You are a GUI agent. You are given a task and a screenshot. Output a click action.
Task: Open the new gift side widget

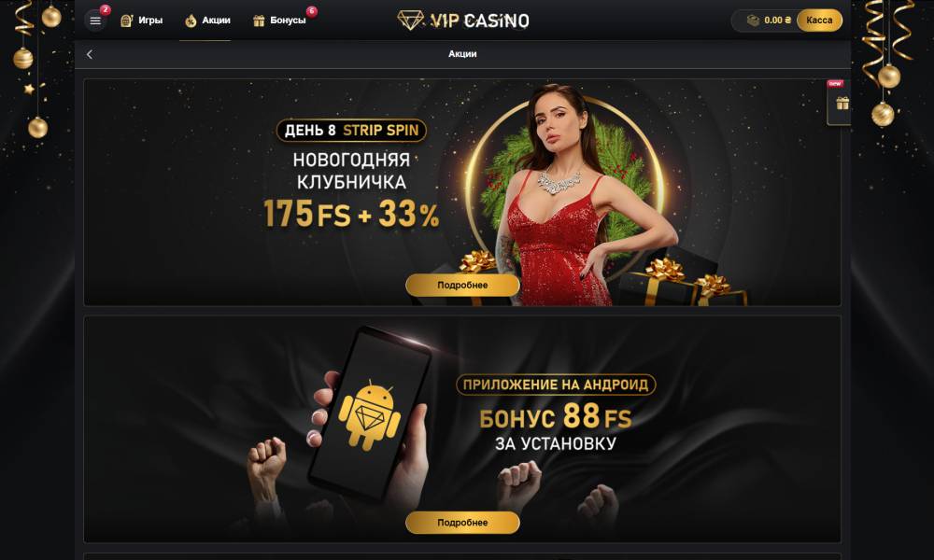[x=840, y=103]
